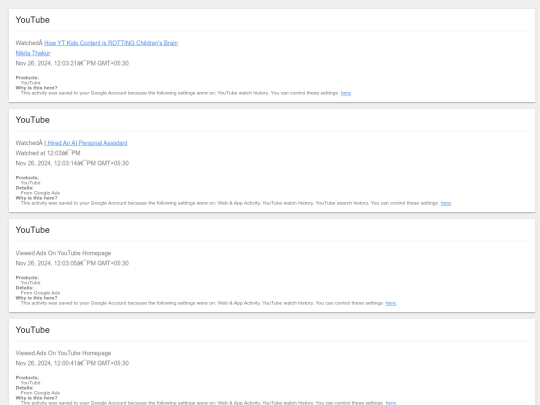Click the YouTube heading of the first card
Viewport: 540px width, 405px height.
[33, 20]
